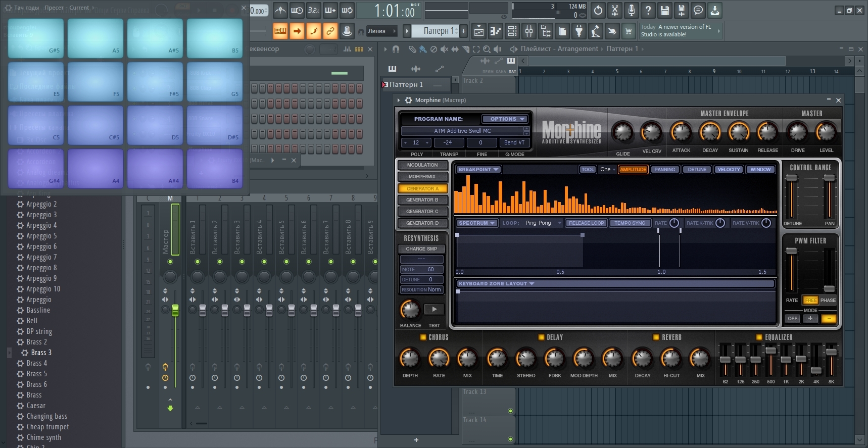Adjust the Control Range DETUNE slider
Screen dimensions: 868x448
tap(792, 178)
